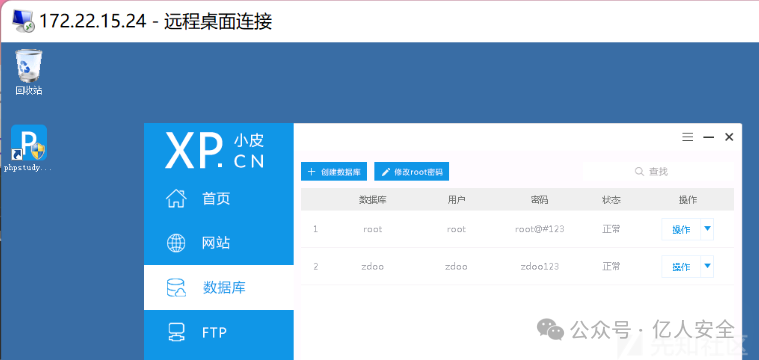This screenshot has width=759, height=360.
Task: Click the magnifier search icon
Action: coord(639,171)
